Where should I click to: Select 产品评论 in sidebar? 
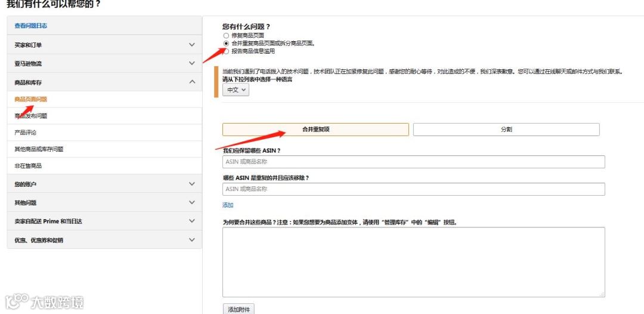point(26,133)
